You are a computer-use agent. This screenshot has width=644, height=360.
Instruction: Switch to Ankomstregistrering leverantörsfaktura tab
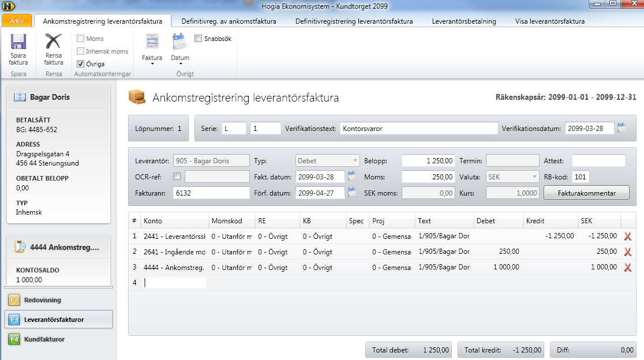(x=103, y=21)
